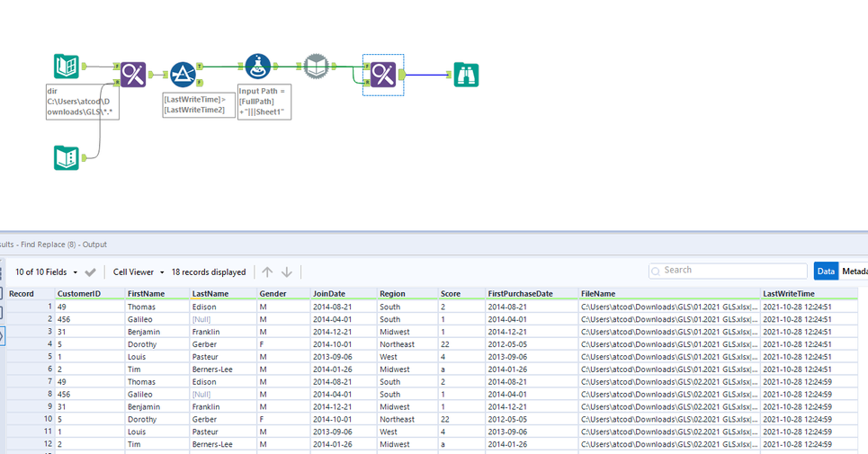The width and height of the screenshot is (868, 454).
Task: Click inside the results Search field
Action: (x=728, y=271)
